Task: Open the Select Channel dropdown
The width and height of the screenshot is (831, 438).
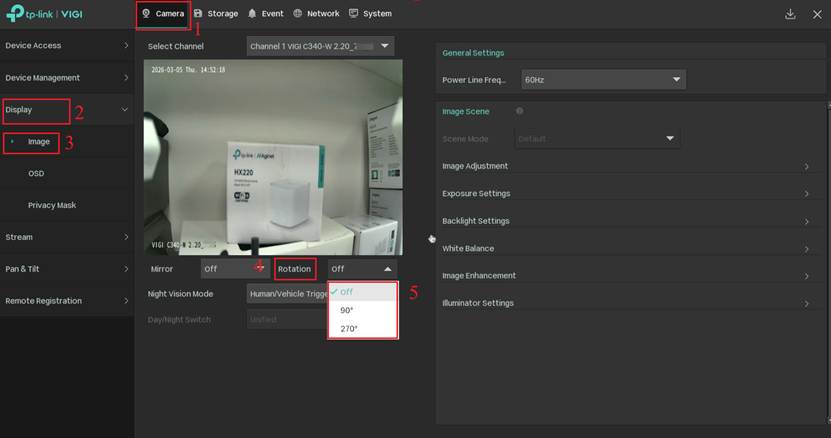Action: [x=320, y=47]
